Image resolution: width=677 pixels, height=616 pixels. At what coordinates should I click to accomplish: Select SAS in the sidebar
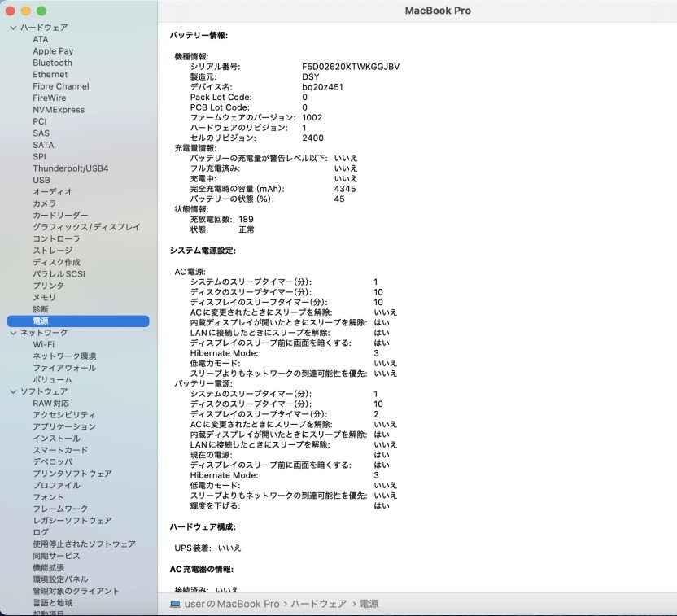coord(41,133)
